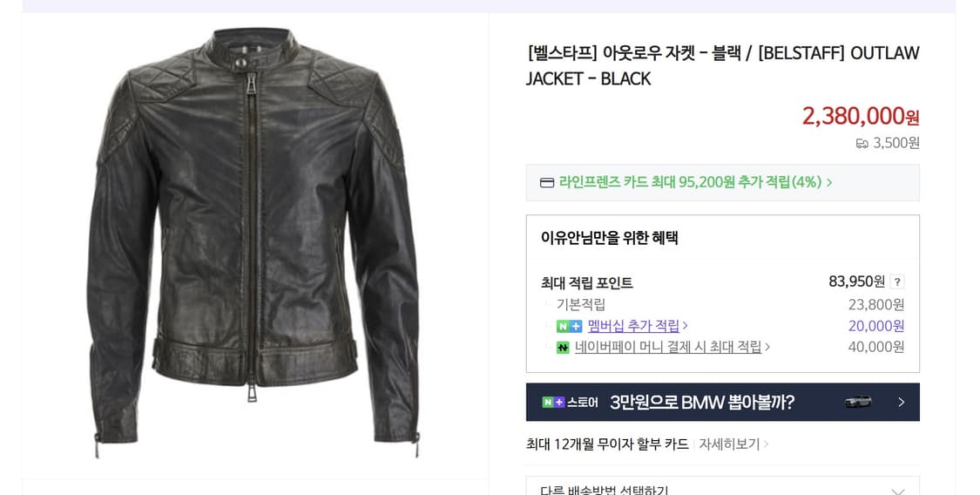
Task: Click the car image in the BMW banner
Action: coord(858,402)
